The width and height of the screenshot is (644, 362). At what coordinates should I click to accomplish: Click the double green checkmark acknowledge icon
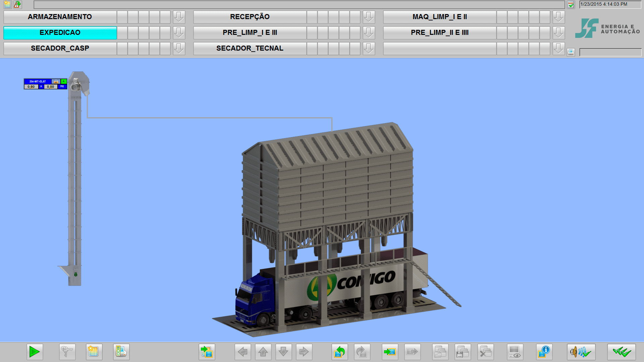tap(621, 352)
